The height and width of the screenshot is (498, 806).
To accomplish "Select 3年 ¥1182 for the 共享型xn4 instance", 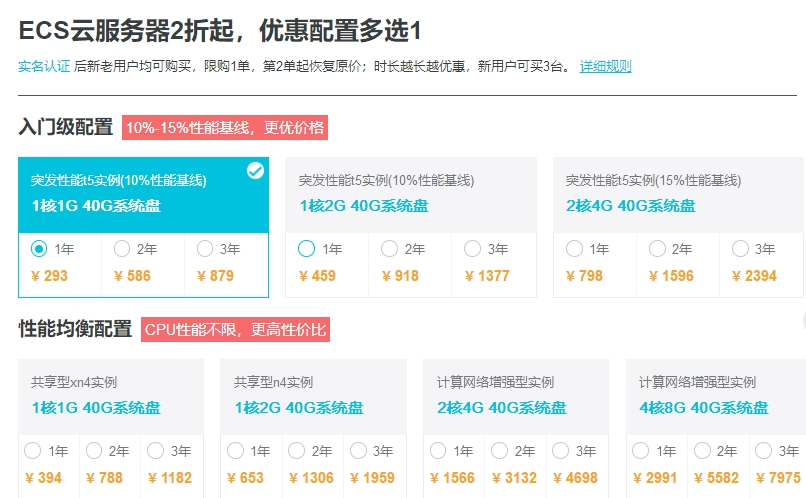I will tap(155, 451).
